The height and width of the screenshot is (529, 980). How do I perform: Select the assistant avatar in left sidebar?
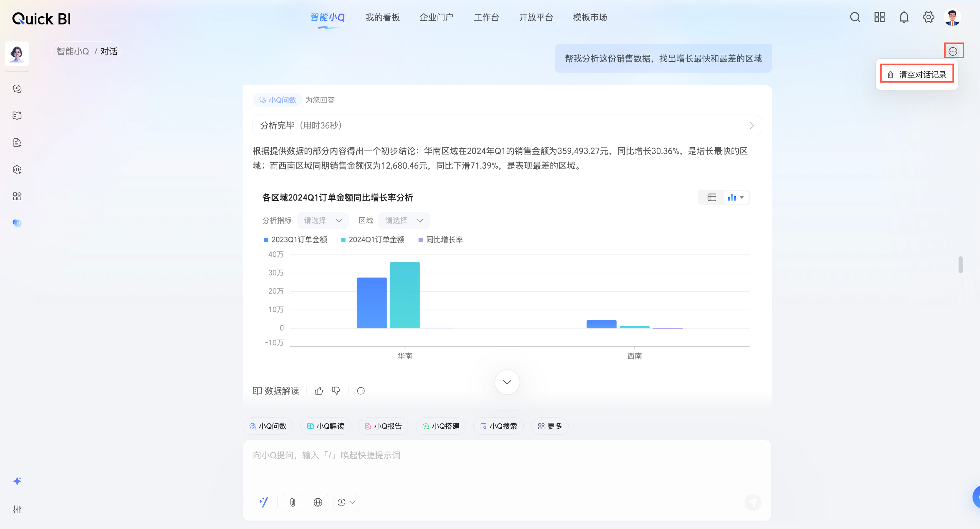pyautogui.click(x=17, y=54)
